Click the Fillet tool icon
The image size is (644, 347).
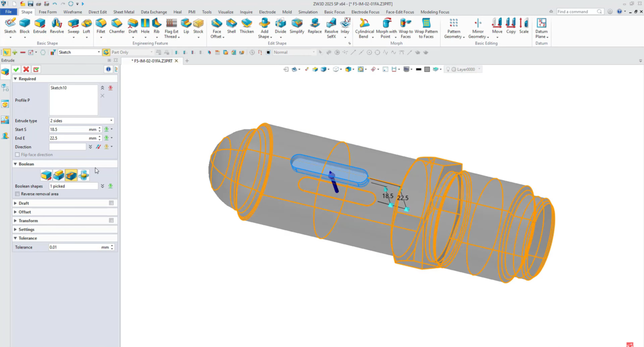click(x=101, y=26)
